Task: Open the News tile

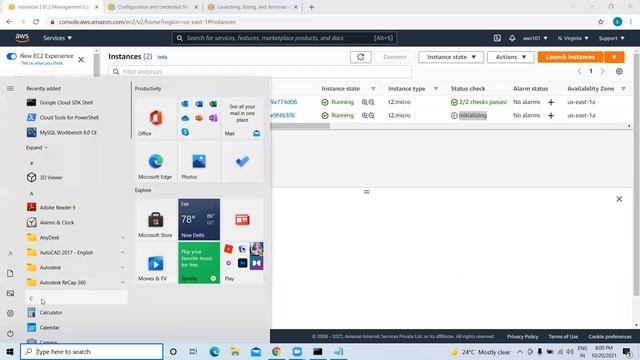Action: click(x=242, y=220)
